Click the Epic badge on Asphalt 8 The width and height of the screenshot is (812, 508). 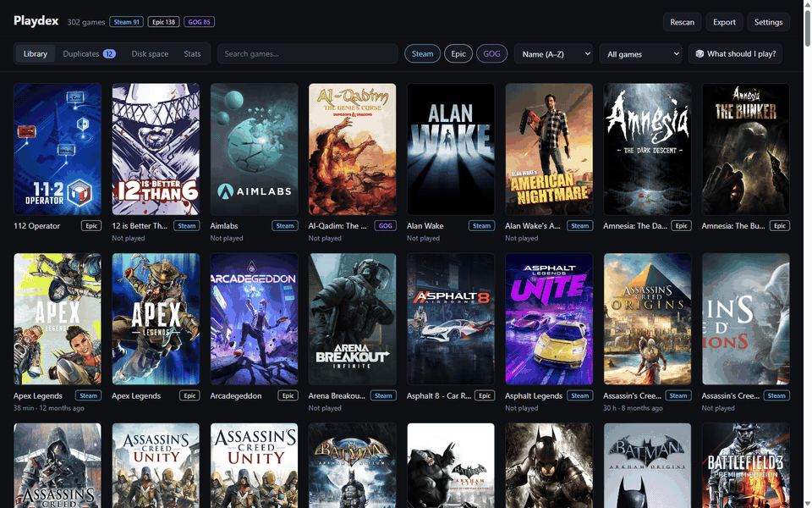(485, 395)
